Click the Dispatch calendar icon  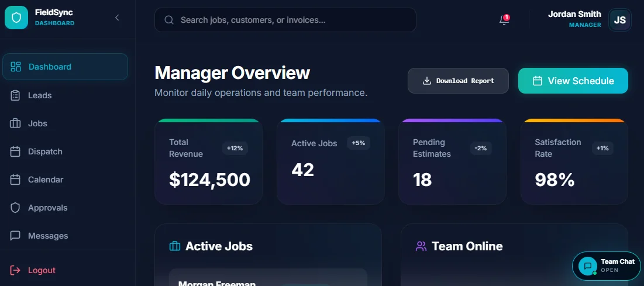click(15, 151)
